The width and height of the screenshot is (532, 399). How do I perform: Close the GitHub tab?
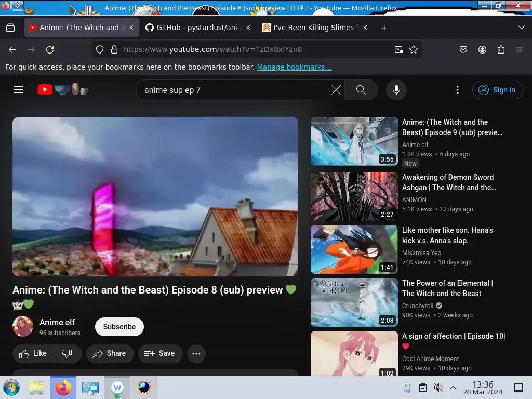(x=248, y=28)
